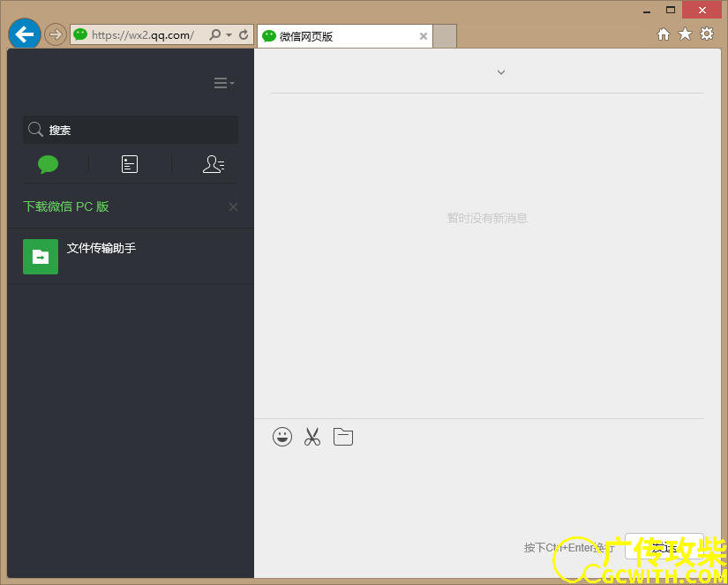
Task: Close the 微信网页版 tab
Action: tap(424, 36)
